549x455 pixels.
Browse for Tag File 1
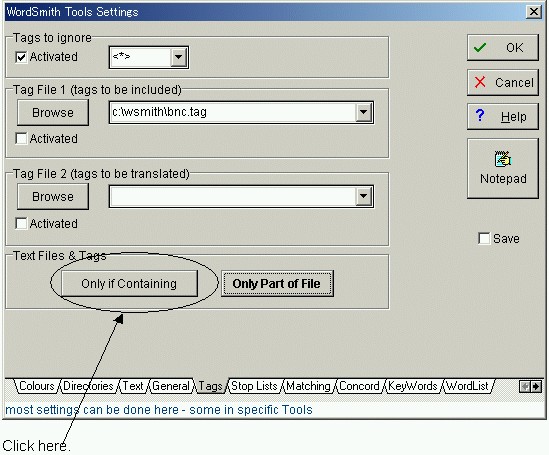click(x=53, y=113)
